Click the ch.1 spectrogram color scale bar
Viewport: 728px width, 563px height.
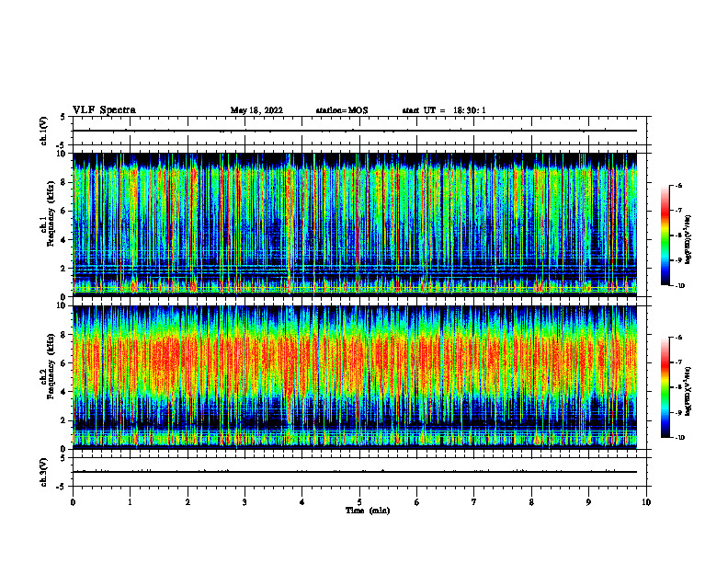click(665, 236)
